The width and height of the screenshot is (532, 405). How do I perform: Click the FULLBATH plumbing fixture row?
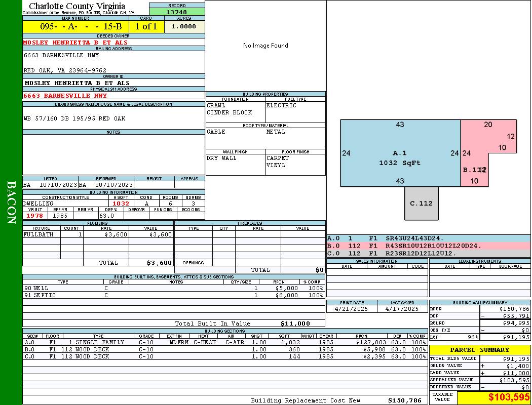pyautogui.click(x=97, y=234)
